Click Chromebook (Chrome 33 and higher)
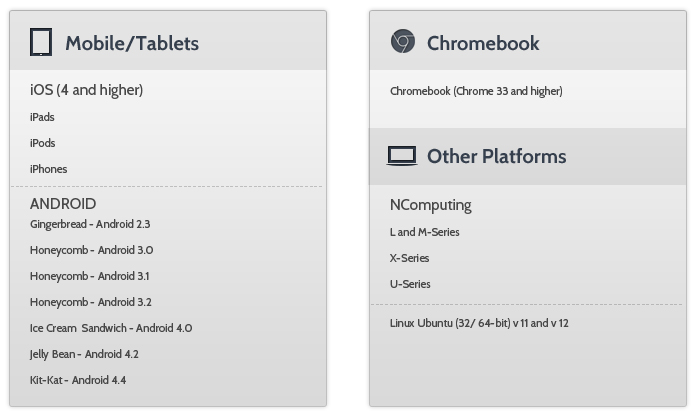 (476, 91)
